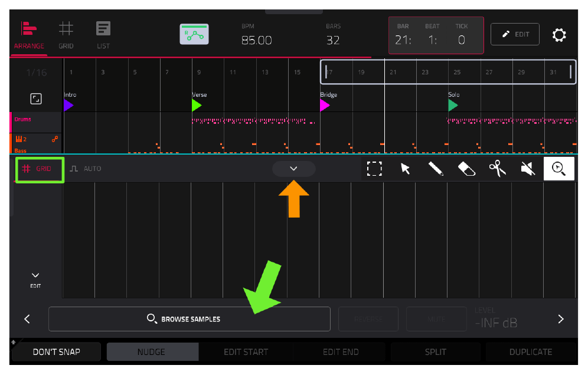Select the Bar position value 21

[403, 40]
